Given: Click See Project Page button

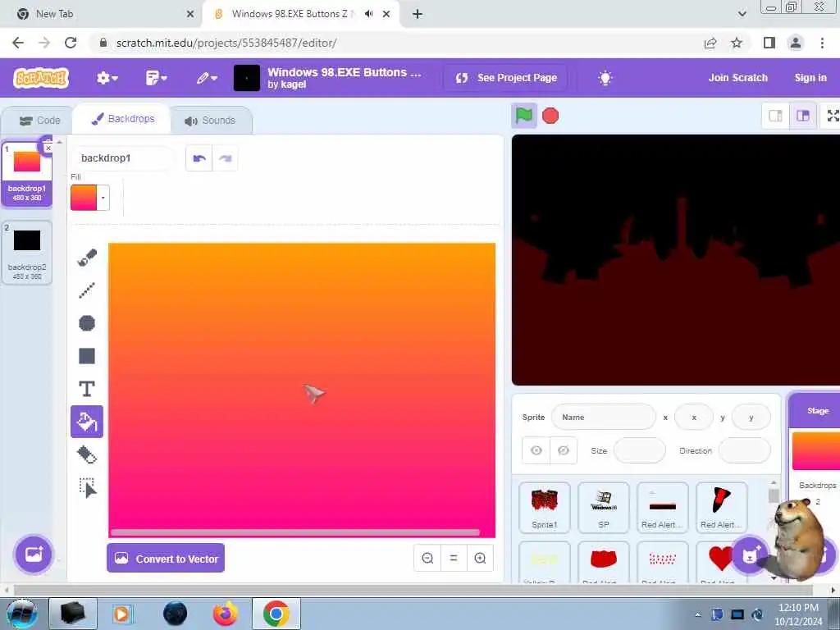Looking at the screenshot, I should tap(506, 78).
